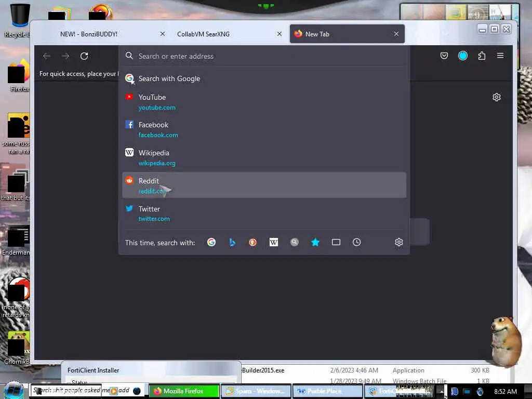Viewport: 532px width, 399px height.
Task: Open search settings gear in dropdown
Action: pyautogui.click(x=398, y=242)
